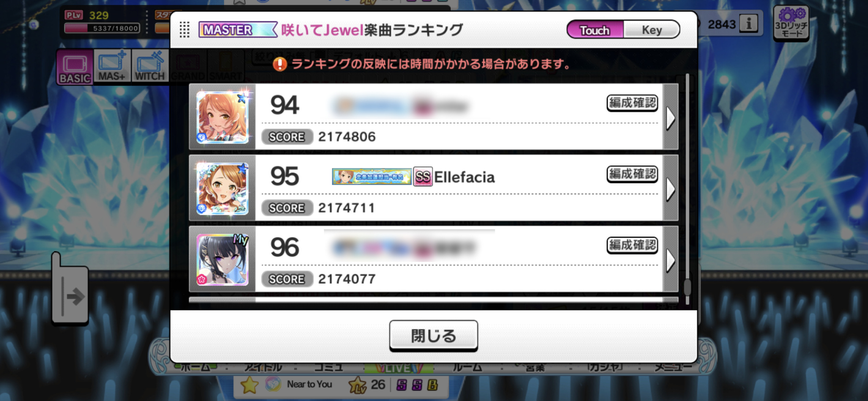
Task: Expand rank 96 entry arrow
Action: click(671, 260)
